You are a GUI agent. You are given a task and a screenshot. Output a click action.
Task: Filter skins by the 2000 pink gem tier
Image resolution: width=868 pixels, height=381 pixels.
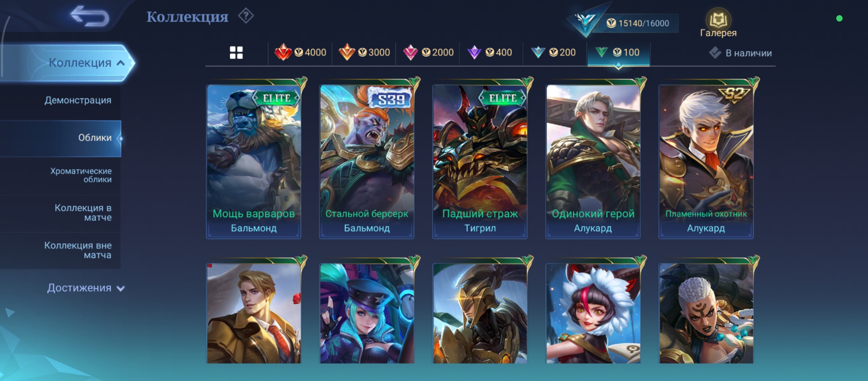(428, 53)
